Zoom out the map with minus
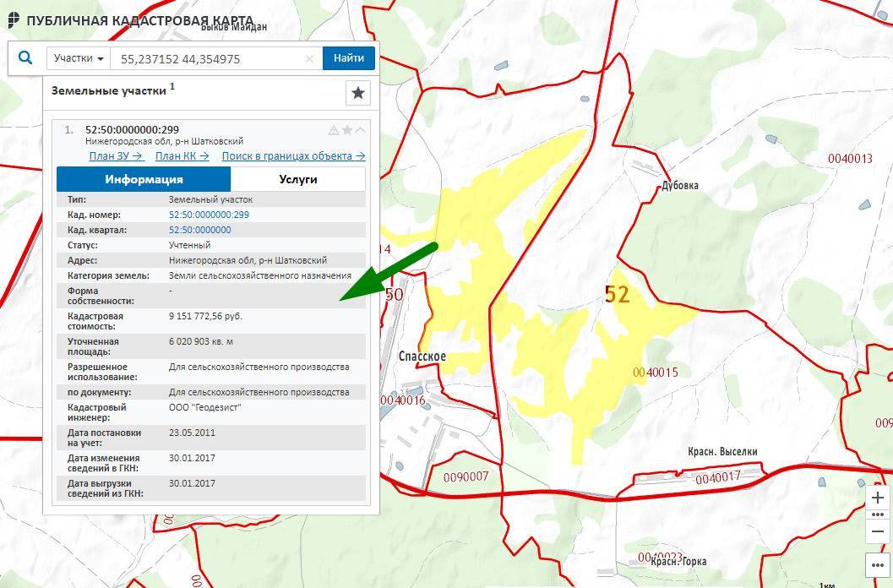The height and width of the screenshot is (588, 893). 878,531
